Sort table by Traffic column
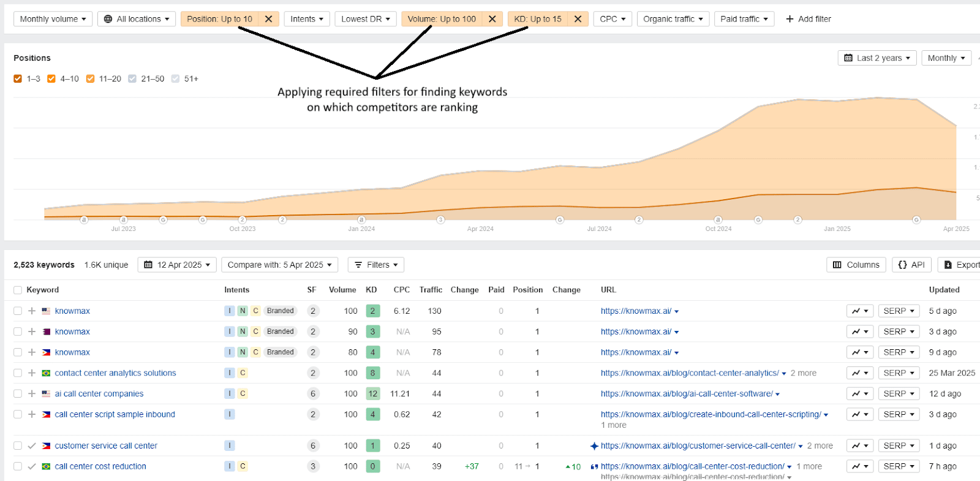 pyautogui.click(x=431, y=290)
